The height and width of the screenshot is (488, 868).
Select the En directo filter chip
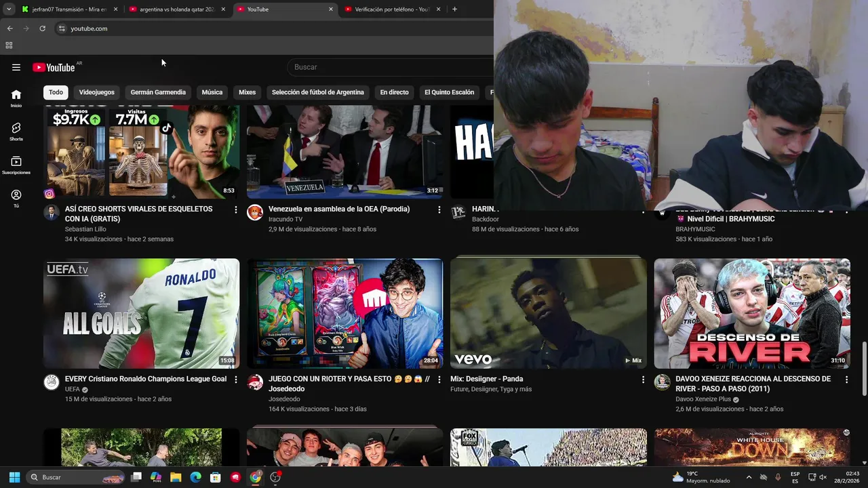pos(395,92)
